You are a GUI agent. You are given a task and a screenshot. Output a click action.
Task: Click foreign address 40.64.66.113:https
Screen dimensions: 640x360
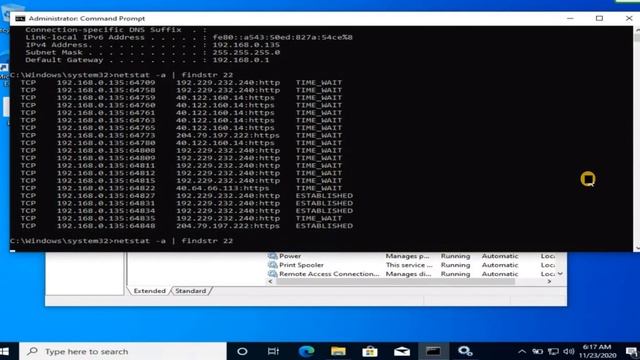point(222,188)
